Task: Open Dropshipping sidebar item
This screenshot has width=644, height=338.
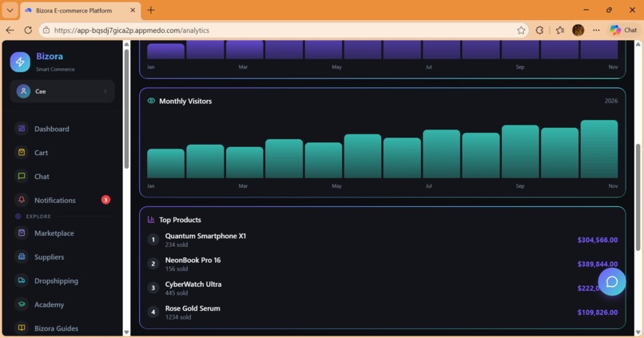Action: 62,280
